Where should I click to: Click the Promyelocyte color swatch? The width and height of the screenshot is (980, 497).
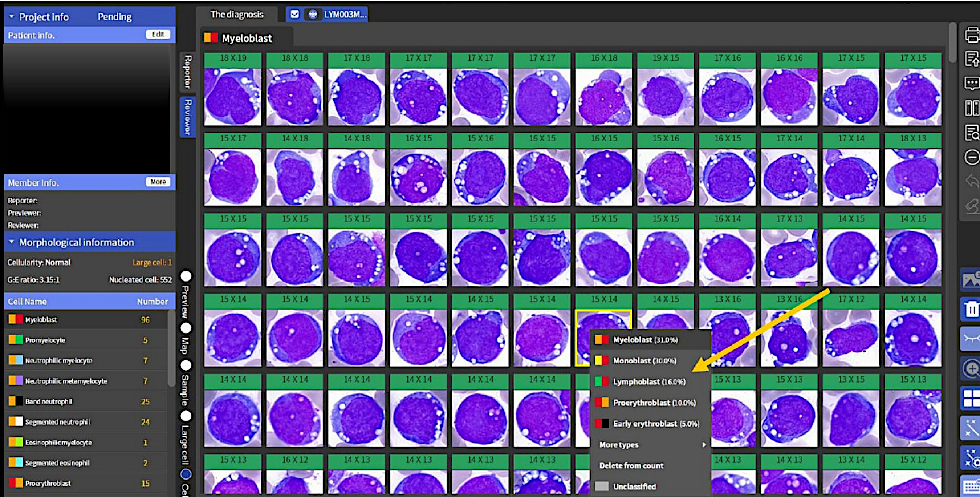pos(15,339)
